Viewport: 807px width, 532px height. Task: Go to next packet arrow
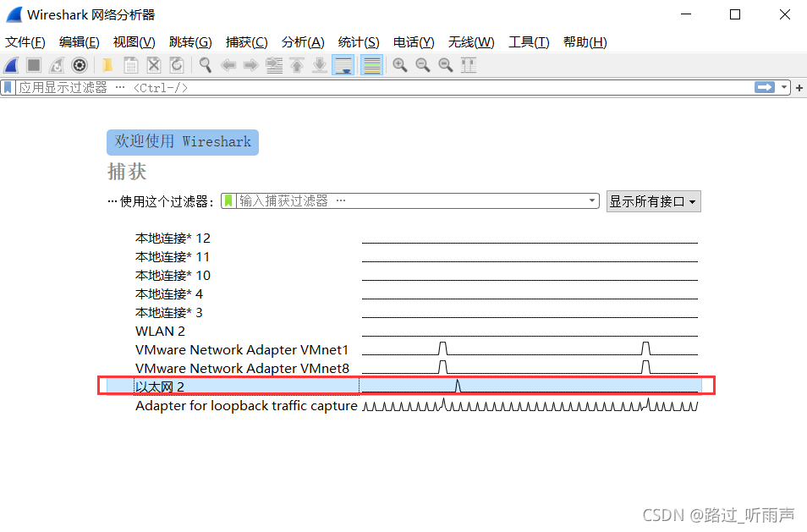[x=250, y=65]
